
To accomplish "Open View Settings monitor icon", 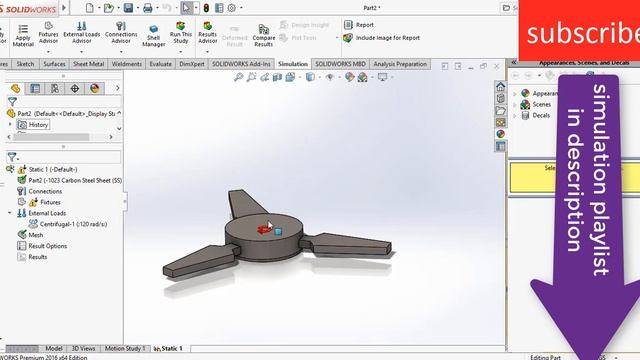I will coord(382,77).
